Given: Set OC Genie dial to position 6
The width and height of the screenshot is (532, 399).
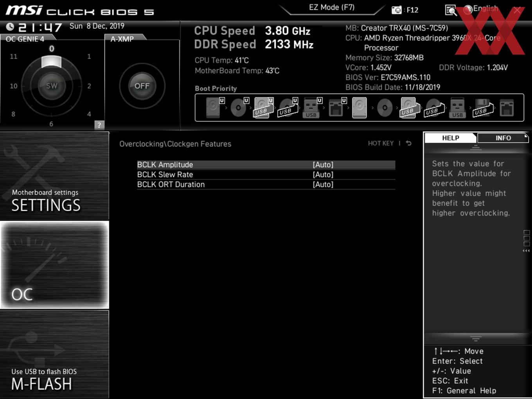Looking at the screenshot, I should [51, 124].
